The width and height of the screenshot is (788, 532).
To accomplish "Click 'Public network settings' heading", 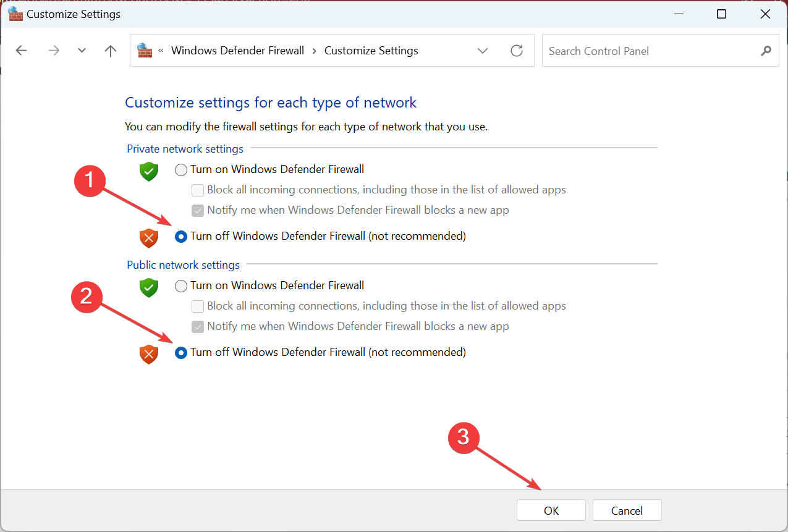I will pos(184,265).
